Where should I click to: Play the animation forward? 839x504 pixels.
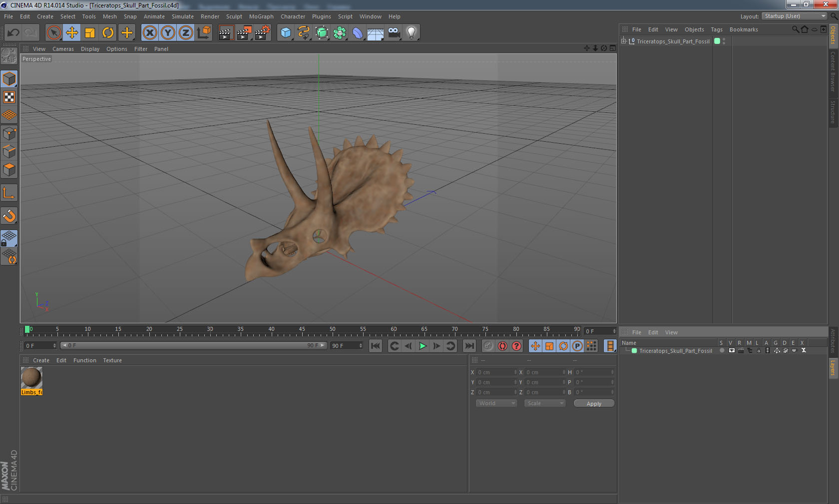point(422,346)
